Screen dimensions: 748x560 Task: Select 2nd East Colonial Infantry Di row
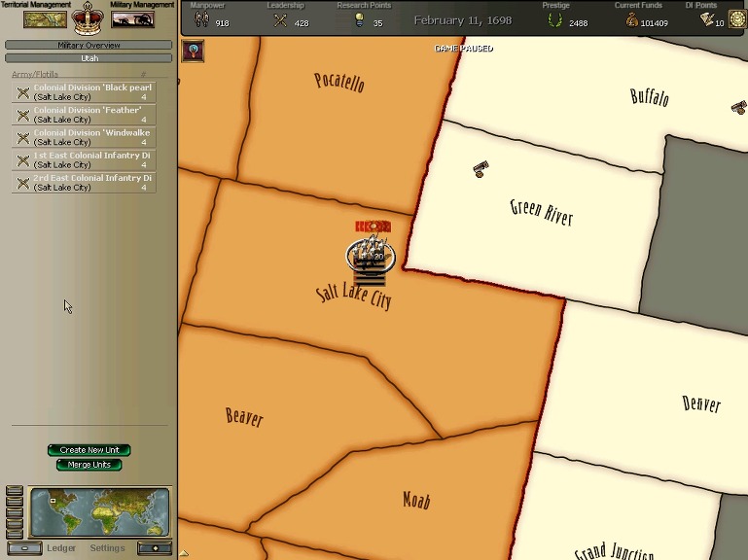point(84,183)
